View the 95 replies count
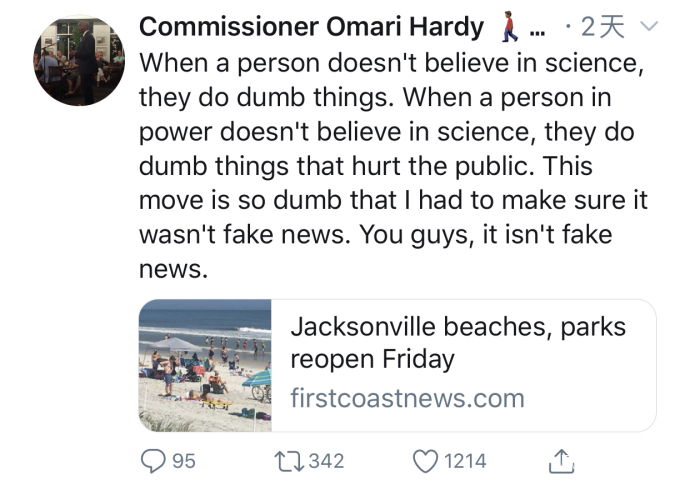The image size is (690, 485). 183,461
